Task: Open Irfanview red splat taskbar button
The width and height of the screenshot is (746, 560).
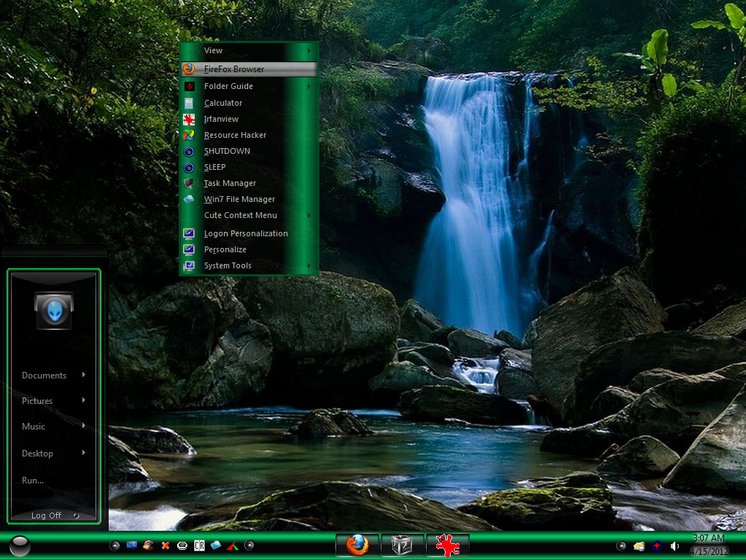Action: (x=447, y=545)
